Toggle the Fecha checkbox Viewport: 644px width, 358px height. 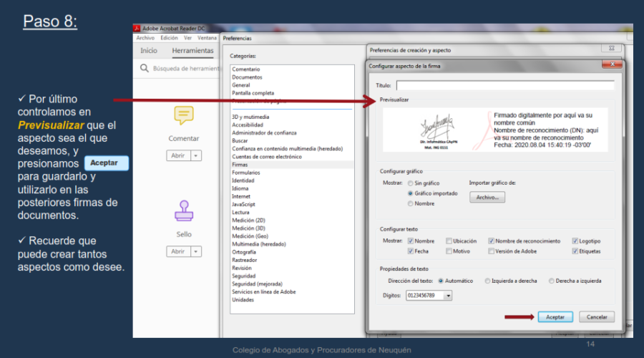[x=410, y=251]
